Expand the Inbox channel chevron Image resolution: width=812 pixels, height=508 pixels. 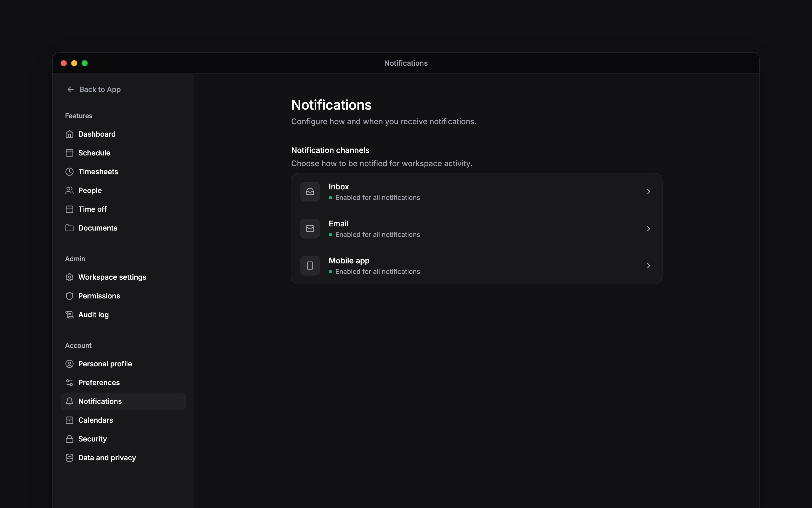coord(649,192)
